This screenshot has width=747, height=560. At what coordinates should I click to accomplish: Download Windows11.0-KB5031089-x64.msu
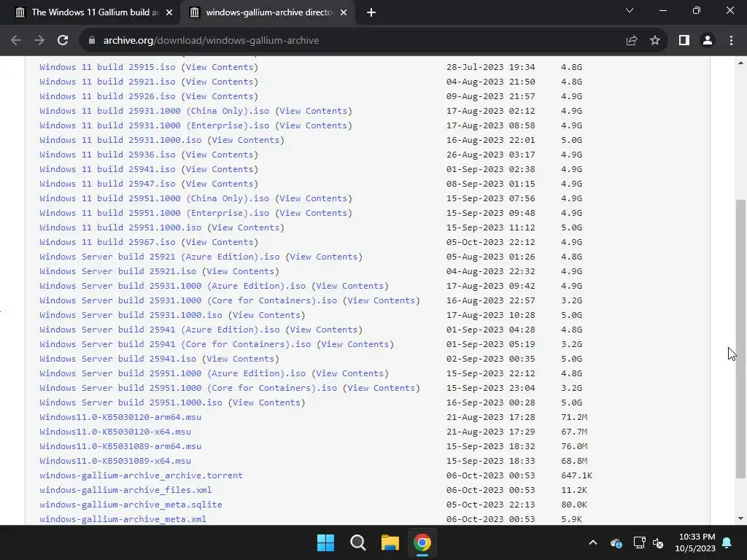(115, 461)
